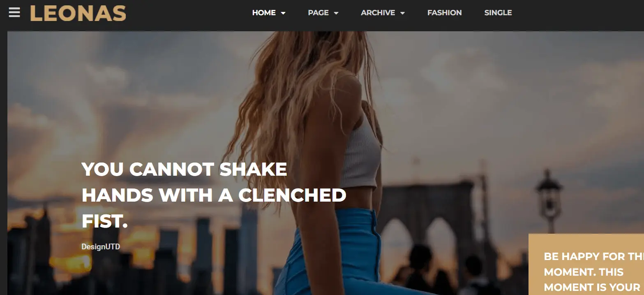Expand the ARCHIVE dropdown arrow
The image size is (644, 295).
[x=402, y=13]
